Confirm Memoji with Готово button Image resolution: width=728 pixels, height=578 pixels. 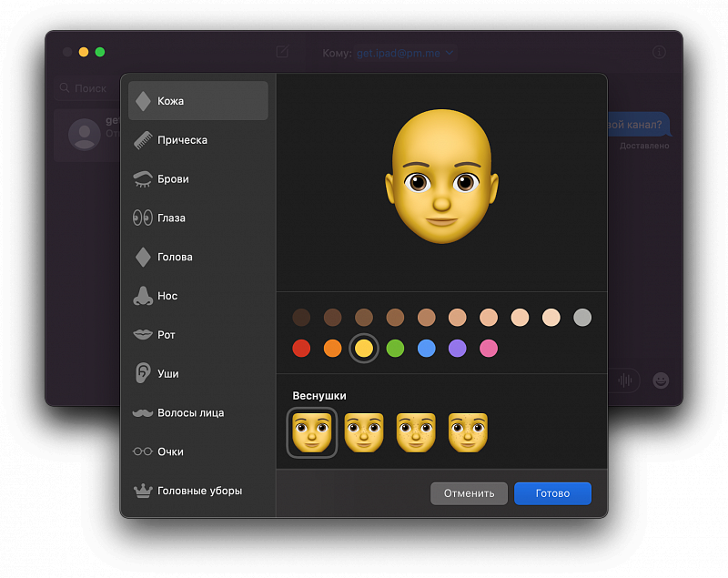[552, 493]
